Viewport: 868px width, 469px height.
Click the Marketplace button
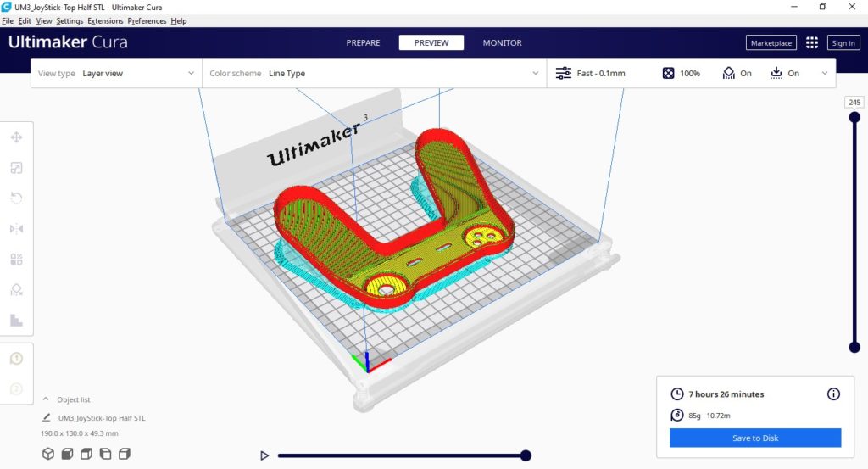click(771, 43)
